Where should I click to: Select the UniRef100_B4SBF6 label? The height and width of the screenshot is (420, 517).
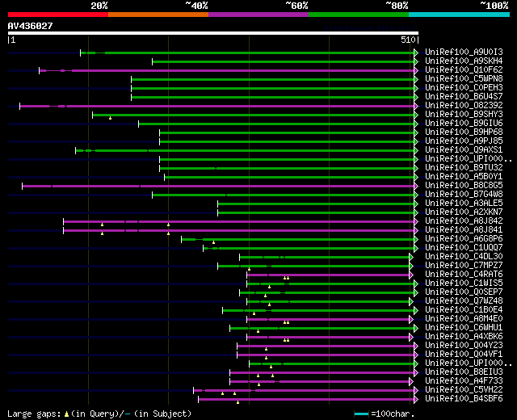coord(464,399)
